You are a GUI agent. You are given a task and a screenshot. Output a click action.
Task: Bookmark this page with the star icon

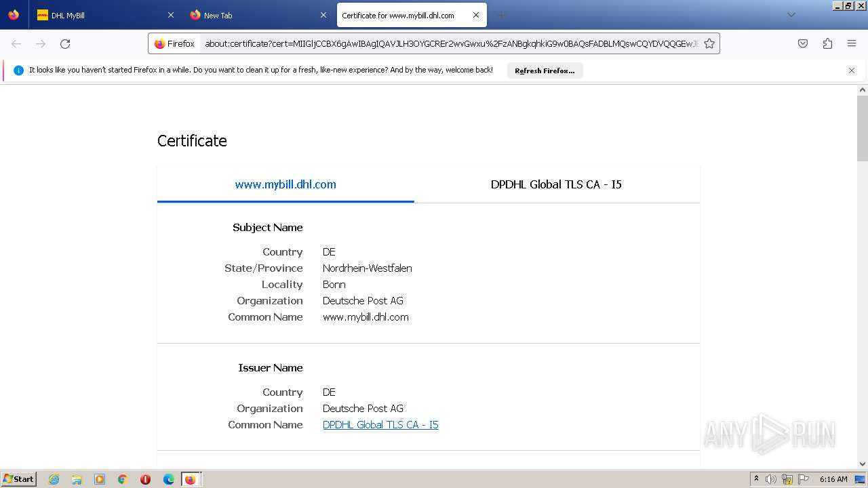pyautogui.click(x=709, y=43)
